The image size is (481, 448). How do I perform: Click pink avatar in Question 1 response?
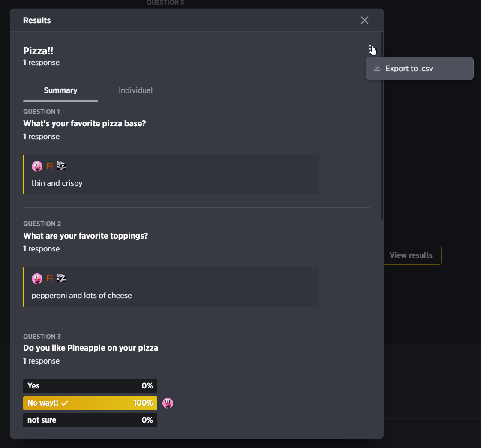click(x=37, y=166)
